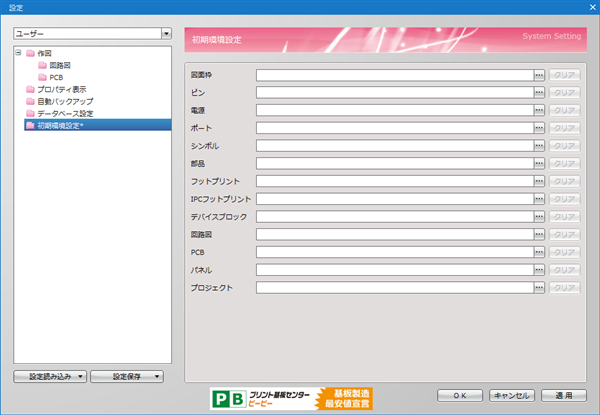Image resolution: width=600 pixels, height=415 pixels.
Task: Open browse (...) button for フットプリント row
Action: pos(538,181)
